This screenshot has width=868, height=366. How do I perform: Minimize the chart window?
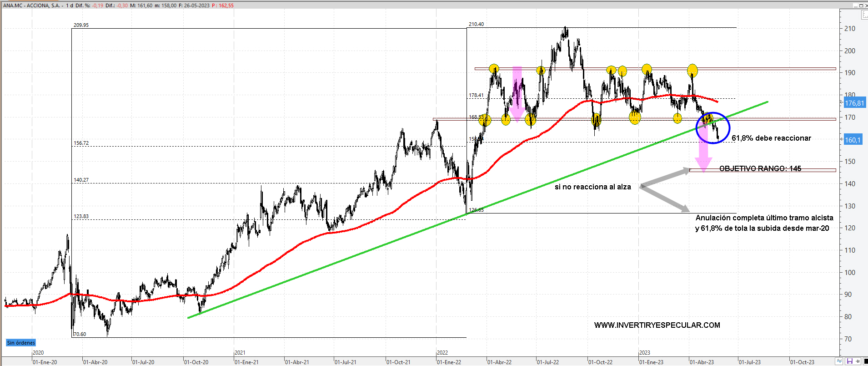point(855,5)
